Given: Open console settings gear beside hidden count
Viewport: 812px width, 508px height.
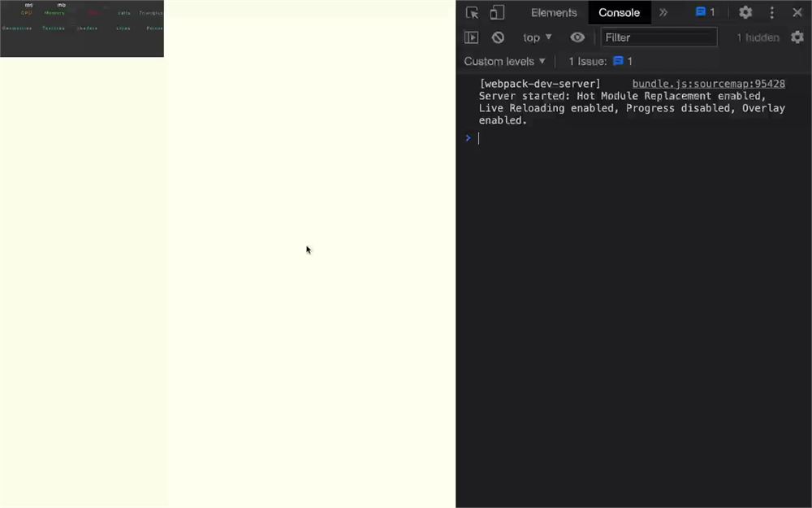Looking at the screenshot, I should 797,37.
